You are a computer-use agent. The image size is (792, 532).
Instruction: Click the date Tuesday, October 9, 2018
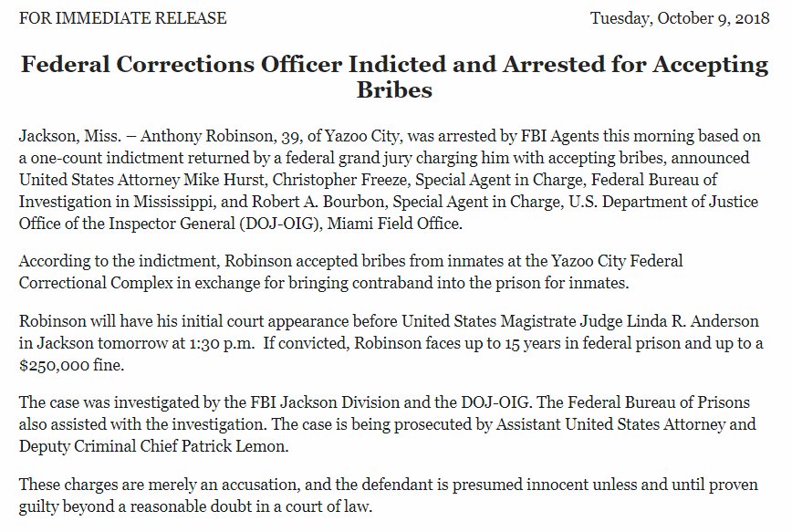681,18
